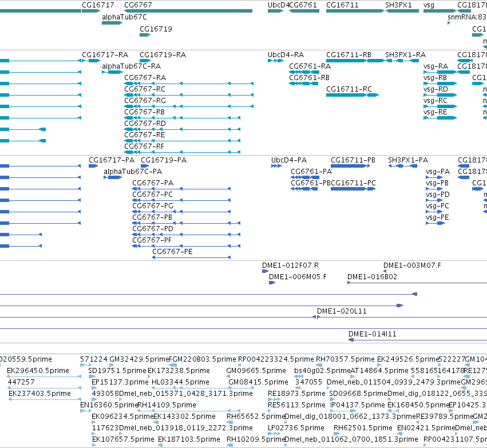
Task: Select the UbcD4 gene label
Action: click(x=278, y=5)
